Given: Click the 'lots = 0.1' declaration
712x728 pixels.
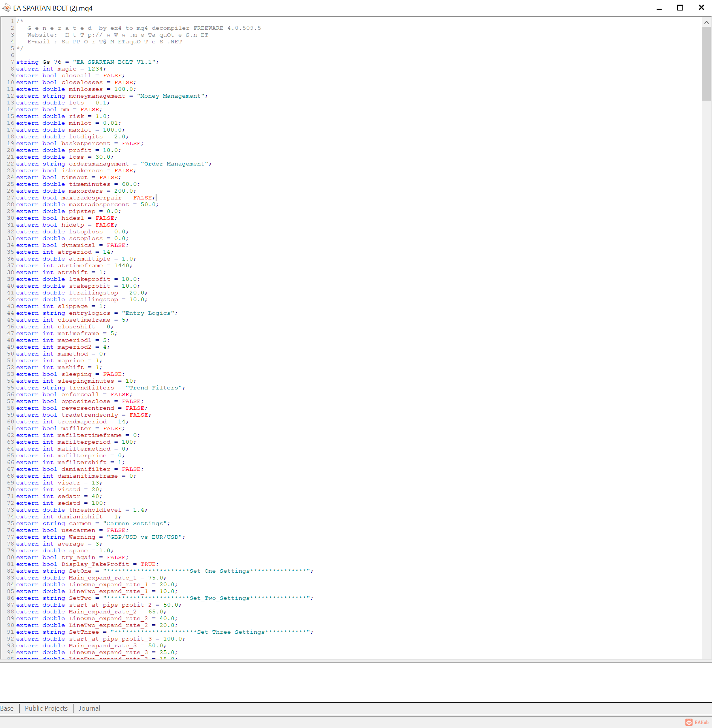Looking at the screenshot, I should tap(63, 103).
